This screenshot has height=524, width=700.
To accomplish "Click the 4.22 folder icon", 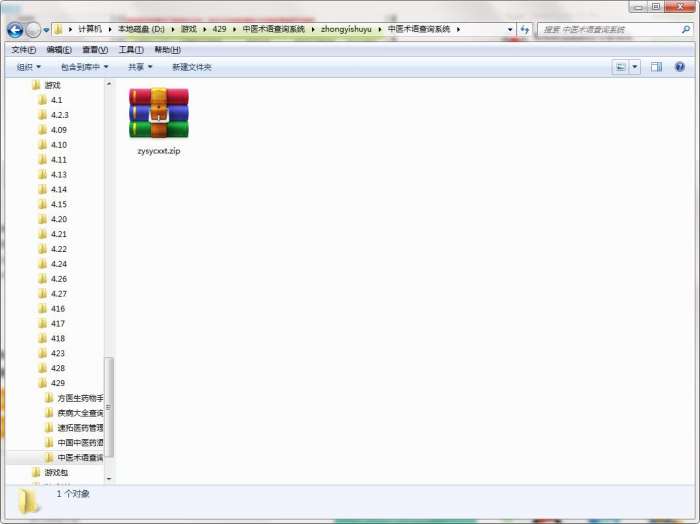I will coord(42,249).
